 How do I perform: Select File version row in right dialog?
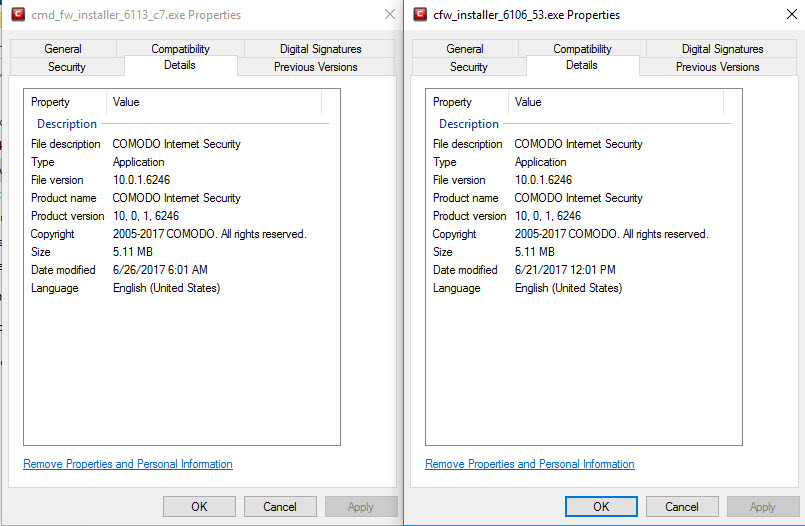[543, 180]
